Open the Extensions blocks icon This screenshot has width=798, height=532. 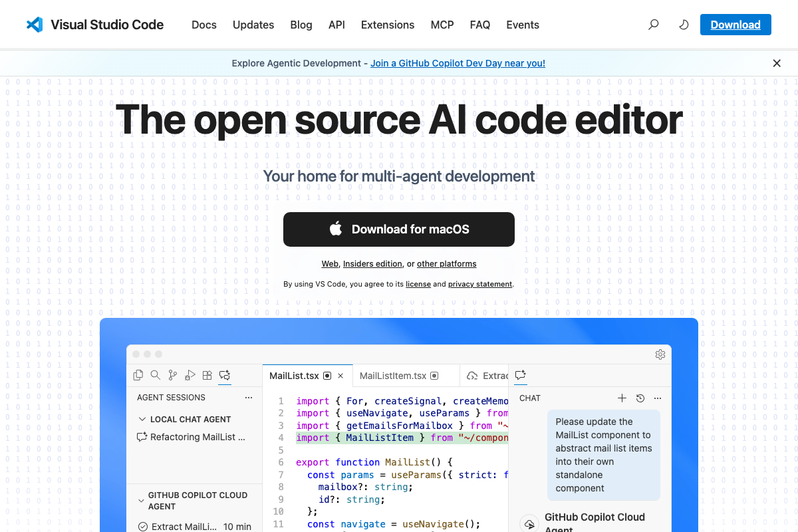pos(207,375)
